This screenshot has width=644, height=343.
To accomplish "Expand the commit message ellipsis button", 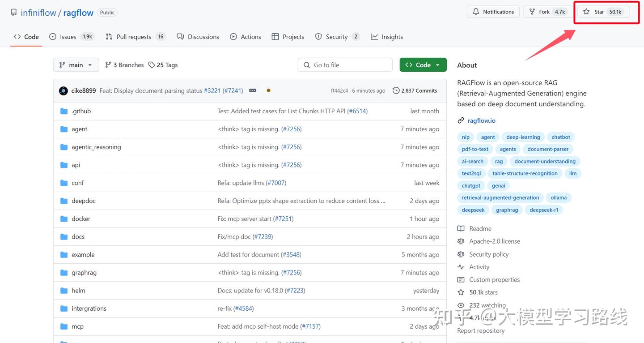I will pyautogui.click(x=253, y=90).
